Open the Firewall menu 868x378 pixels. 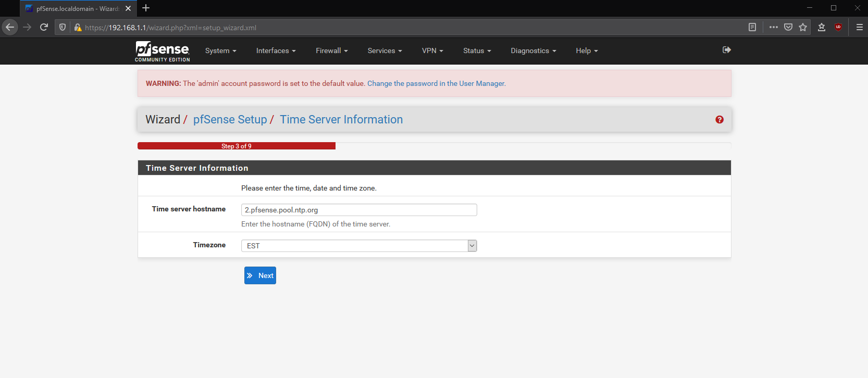pos(331,51)
